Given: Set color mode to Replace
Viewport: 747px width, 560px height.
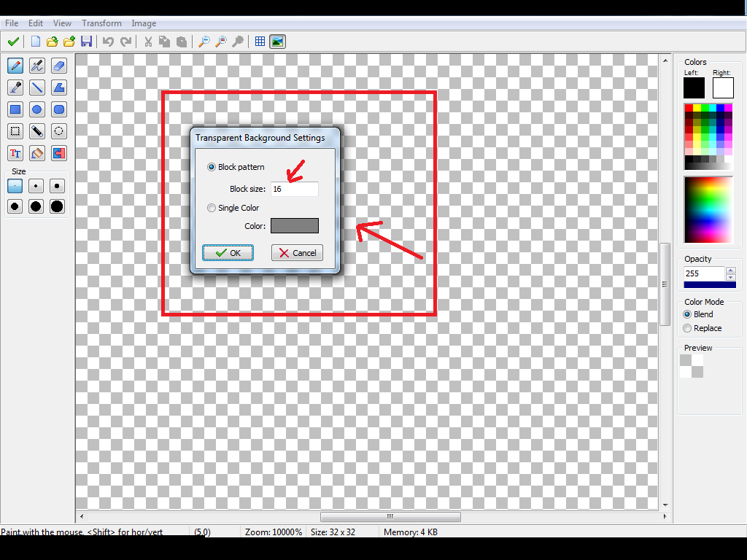Looking at the screenshot, I should (x=687, y=328).
